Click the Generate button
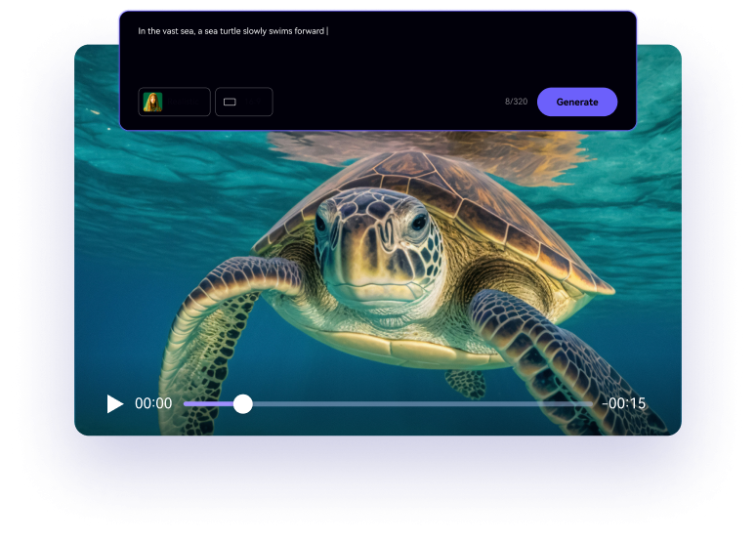 pos(576,102)
